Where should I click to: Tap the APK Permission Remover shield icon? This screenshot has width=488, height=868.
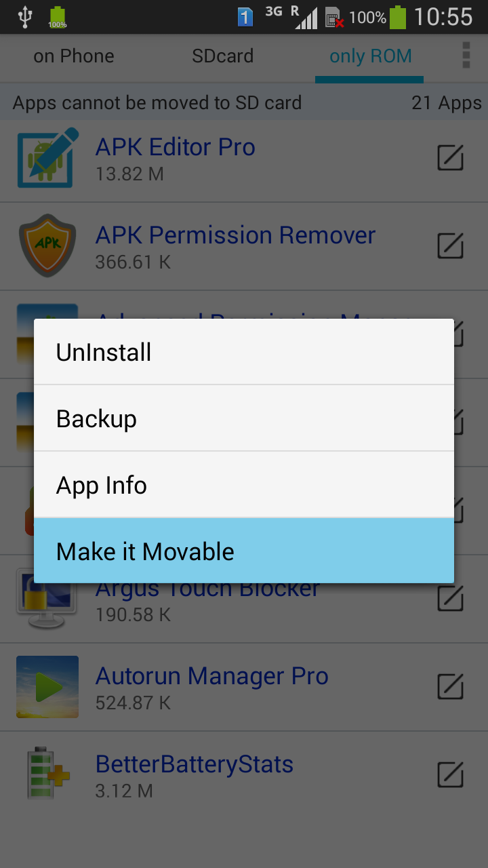(x=47, y=246)
